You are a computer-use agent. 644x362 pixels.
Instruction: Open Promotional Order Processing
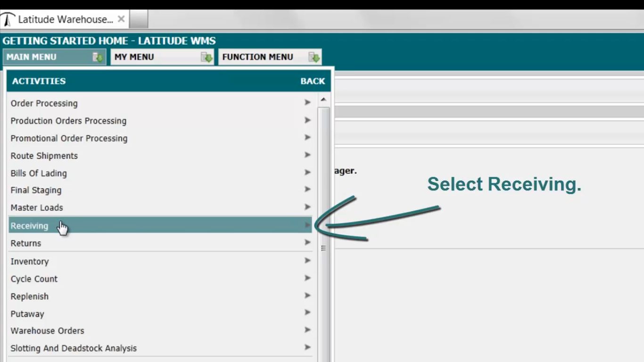click(160, 138)
